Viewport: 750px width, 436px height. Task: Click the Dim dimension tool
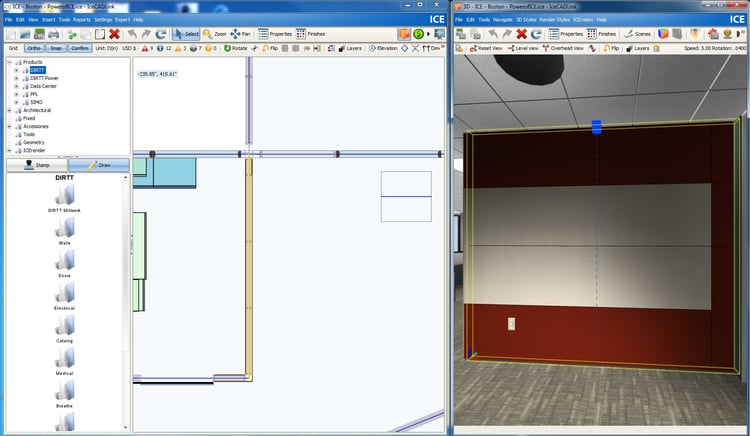[x=430, y=48]
